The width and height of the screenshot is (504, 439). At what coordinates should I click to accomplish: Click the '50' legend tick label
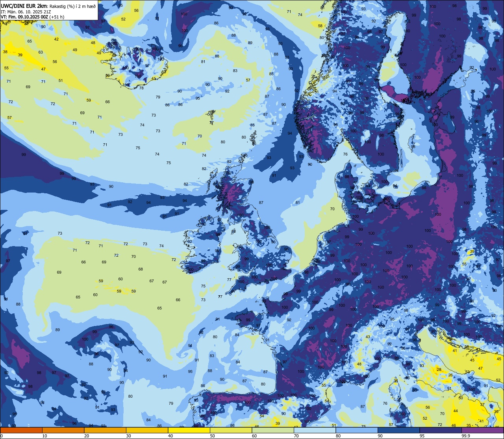tap(213, 436)
